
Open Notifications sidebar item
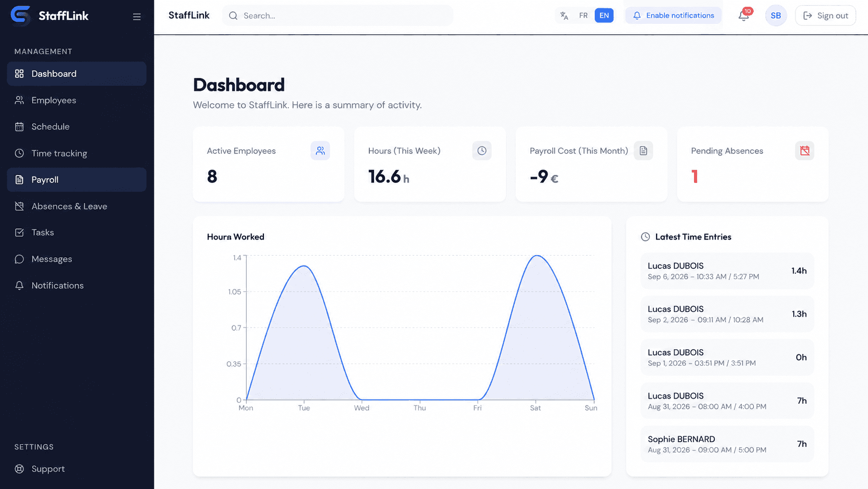pyautogui.click(x=77, y=285)
